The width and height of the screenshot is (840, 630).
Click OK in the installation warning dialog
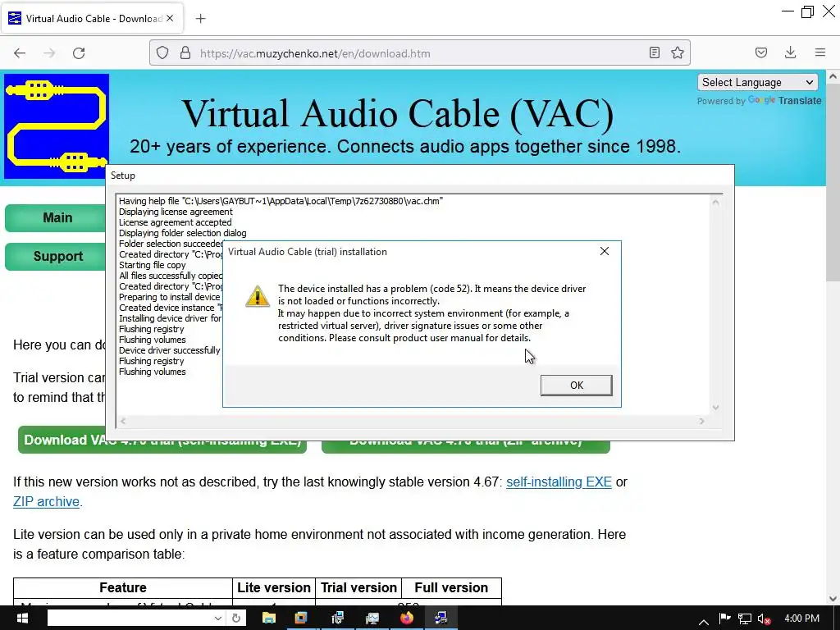pyautogui.click(x=576, y=386)
